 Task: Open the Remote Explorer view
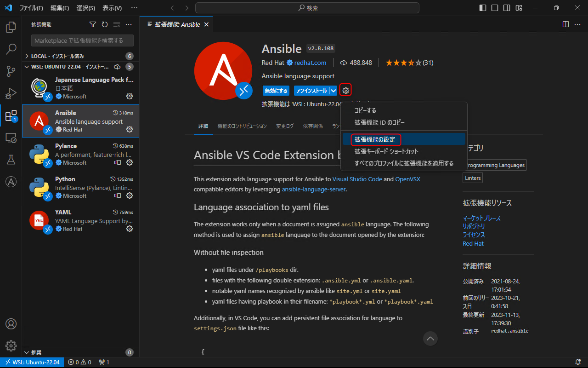pyautogui.click(x=11, y=138)
